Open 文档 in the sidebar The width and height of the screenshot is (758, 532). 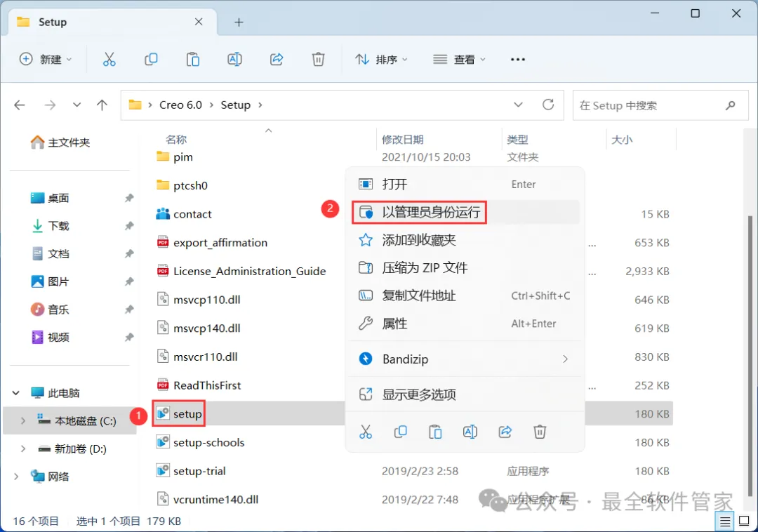51,253
